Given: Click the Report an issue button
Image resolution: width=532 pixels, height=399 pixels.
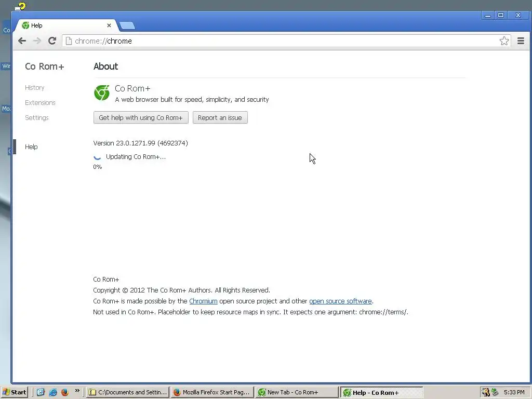Looking at the screenshot, I should pyautogui.click(x=220, y=118).
